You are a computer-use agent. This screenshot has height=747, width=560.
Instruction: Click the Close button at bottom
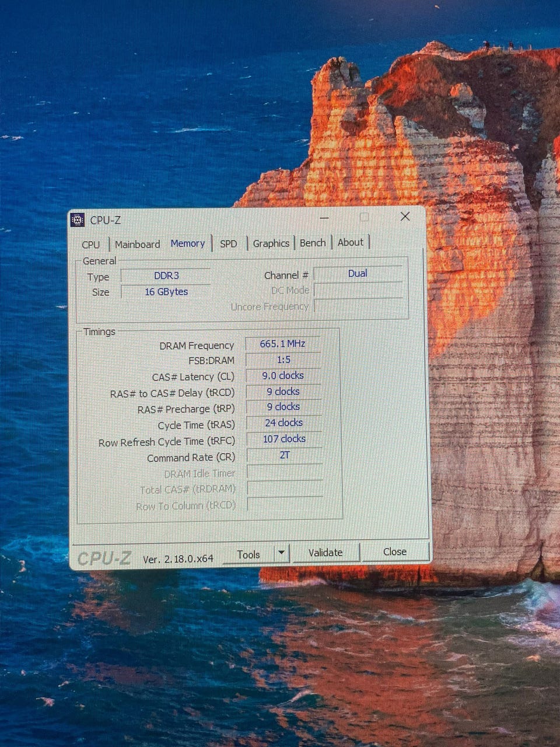tap(395, 551)
